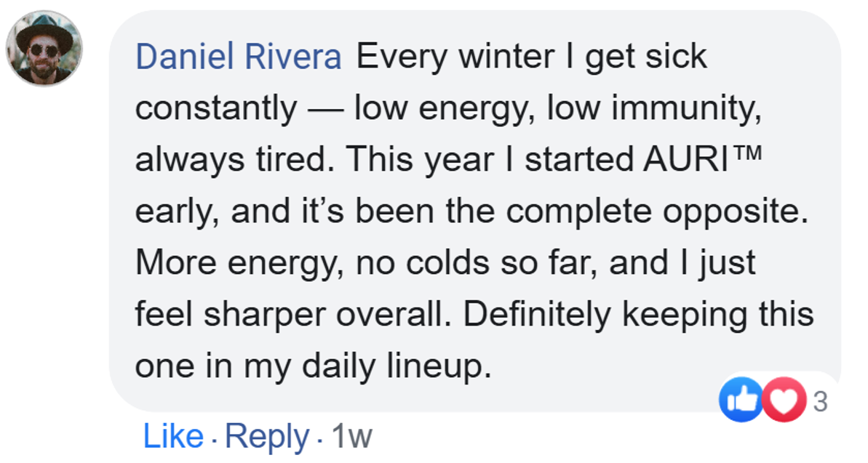Like Daniel Rivera's comment

point(173,436)
